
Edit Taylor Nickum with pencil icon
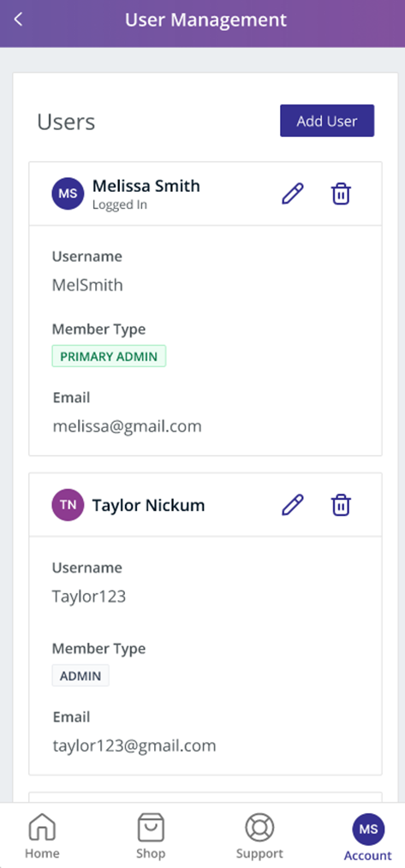tap(293, 505)
